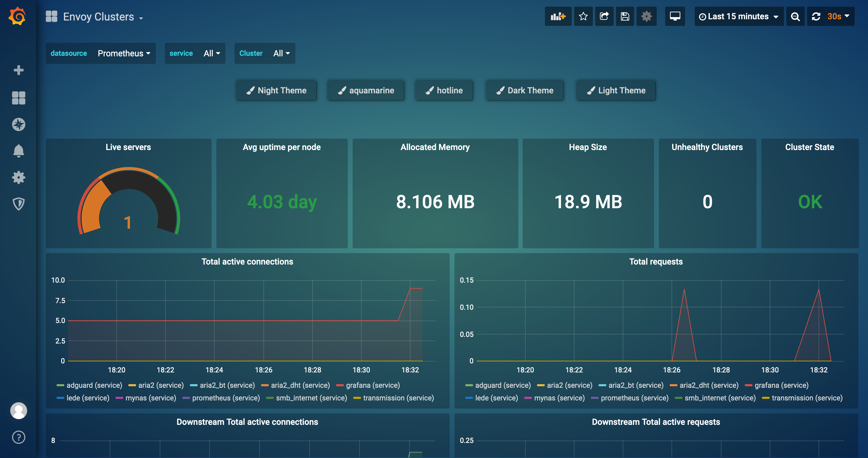Star this dashboard as favorite
The image size is (868, 458).
click(583, 17)
